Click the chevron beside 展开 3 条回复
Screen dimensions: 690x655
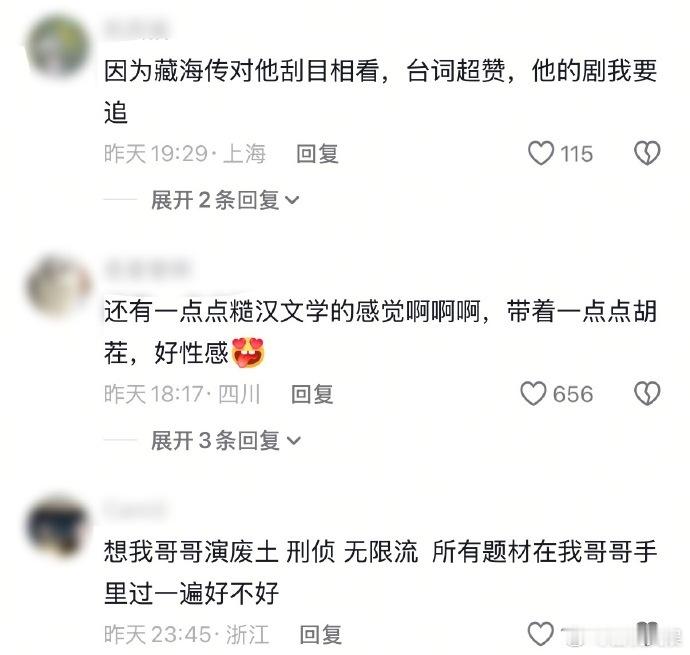click(x=294, y=441)
